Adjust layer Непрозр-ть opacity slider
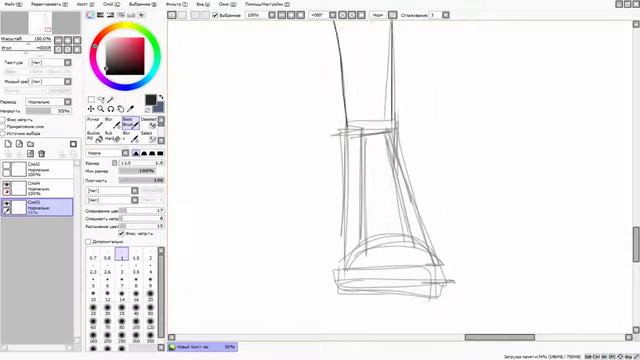Screen dimensions: 640x360 pyautogui.click(x=48, y=111)
